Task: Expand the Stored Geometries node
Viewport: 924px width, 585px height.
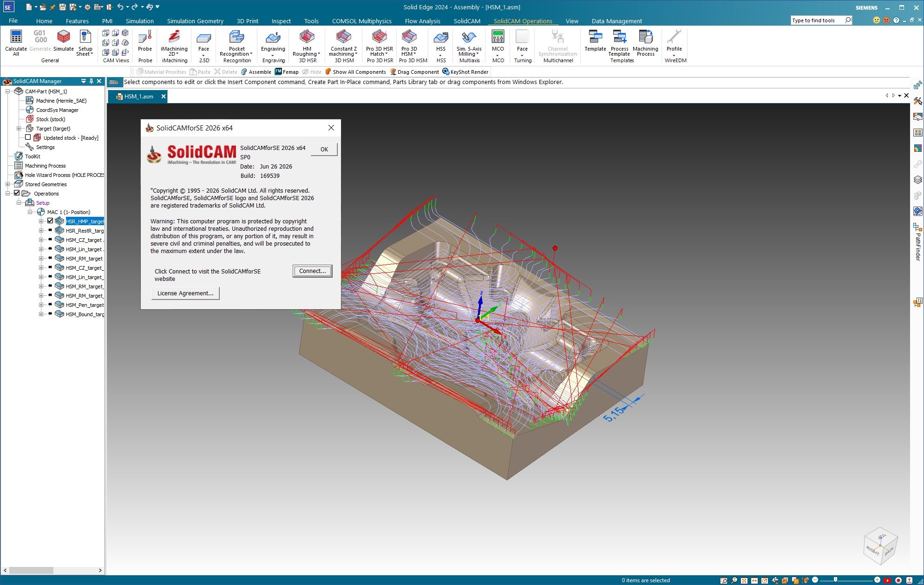Action: [7, 184]
